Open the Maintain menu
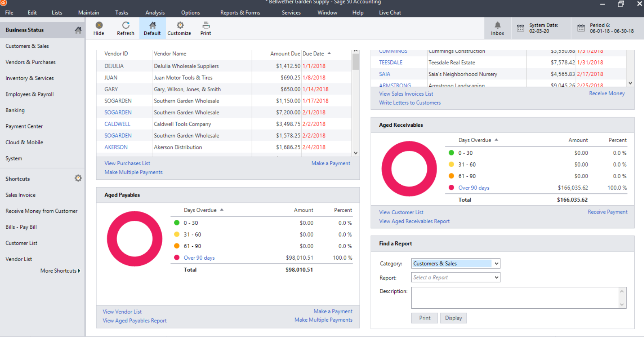 click(x=88, y=13)
